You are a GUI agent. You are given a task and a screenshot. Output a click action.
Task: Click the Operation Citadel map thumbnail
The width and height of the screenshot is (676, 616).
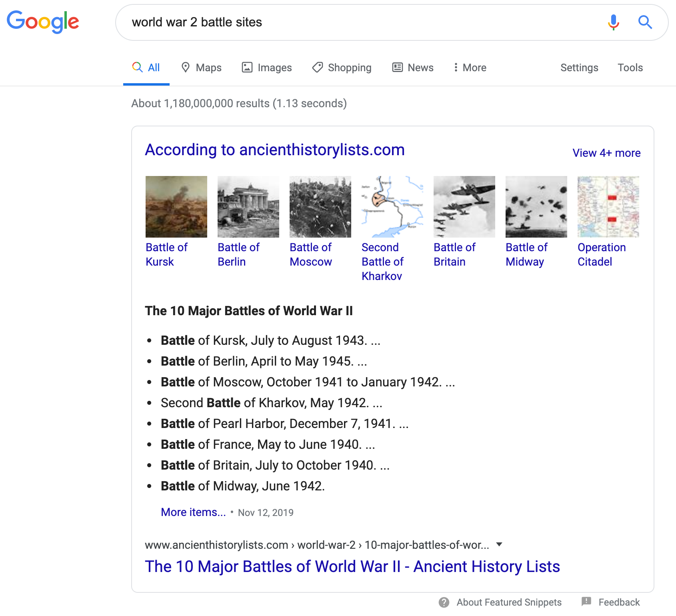click(x=608, y=207)
